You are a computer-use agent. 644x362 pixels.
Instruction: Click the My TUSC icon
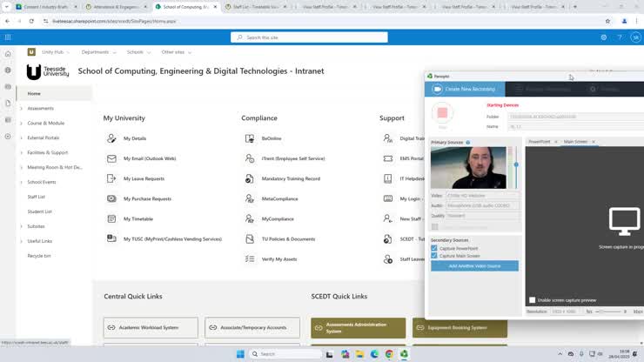(x=111, y=238)
